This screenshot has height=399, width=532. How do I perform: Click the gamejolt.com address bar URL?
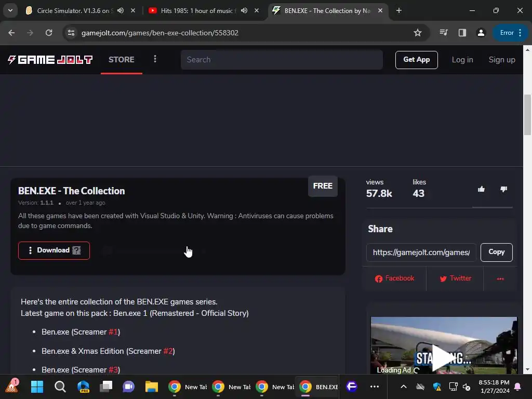(160, 33)
